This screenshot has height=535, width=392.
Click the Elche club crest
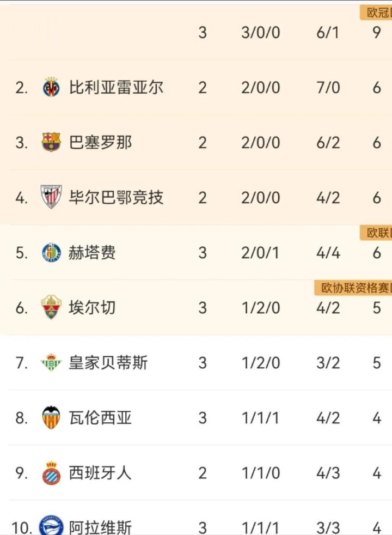51,308
